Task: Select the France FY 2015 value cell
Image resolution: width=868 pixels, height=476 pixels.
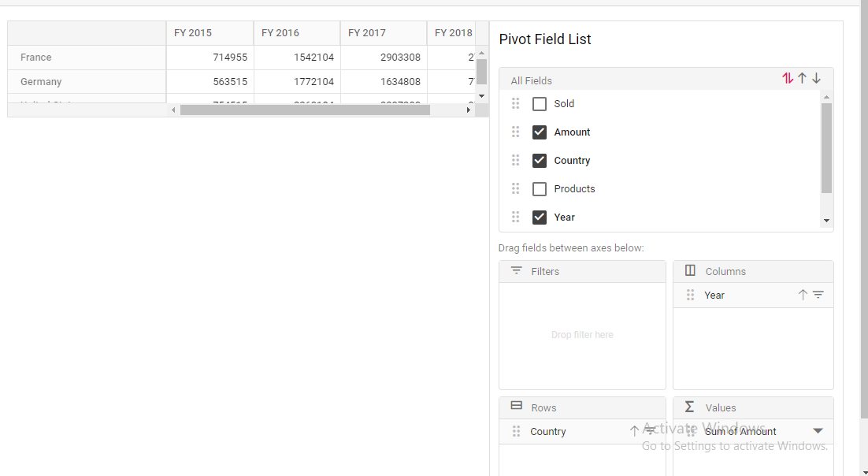Action: (210, 58)
